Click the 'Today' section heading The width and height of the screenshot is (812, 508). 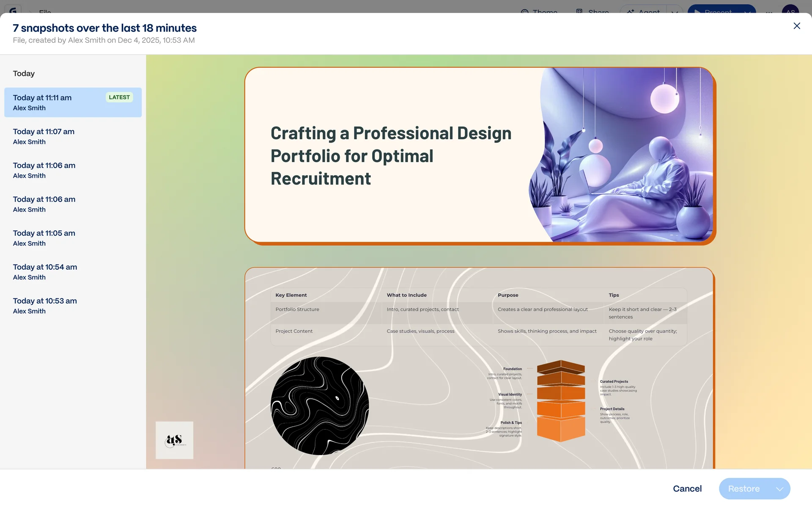pos(24,74)
